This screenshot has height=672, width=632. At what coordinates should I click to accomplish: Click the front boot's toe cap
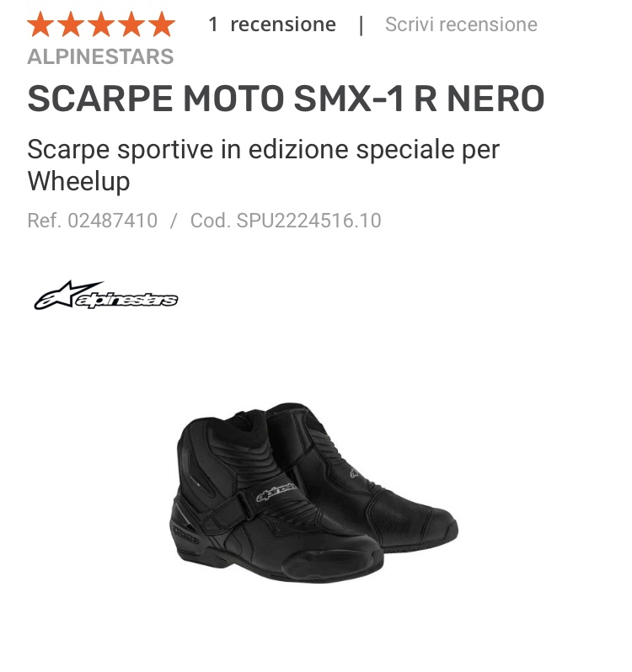point(334,563)
